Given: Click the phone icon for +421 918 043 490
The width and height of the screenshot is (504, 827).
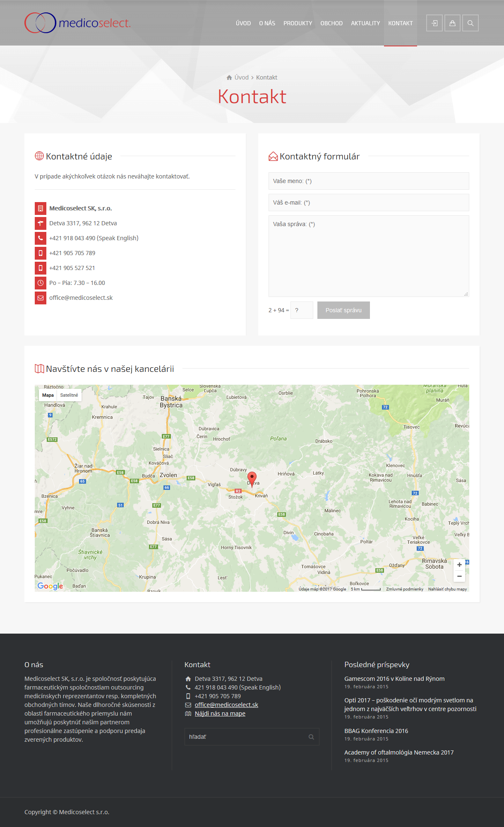Looking at the screenshot, I should (x=41, y=238).
